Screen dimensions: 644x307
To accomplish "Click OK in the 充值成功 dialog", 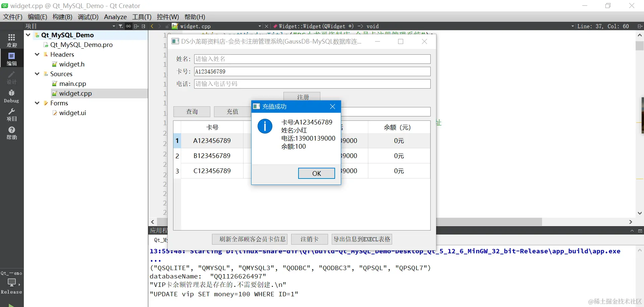I will point(317,173).
